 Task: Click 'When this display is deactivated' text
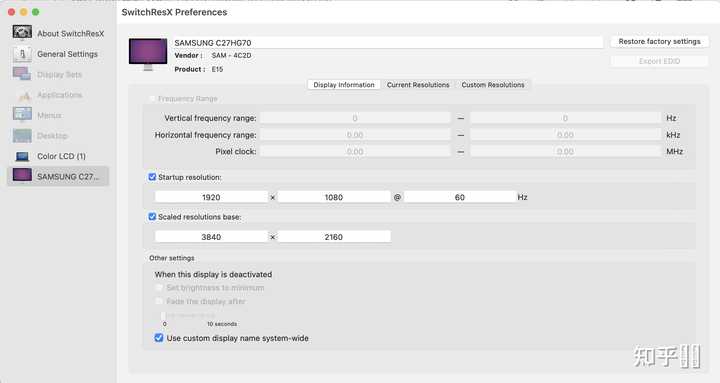[213, 274]
